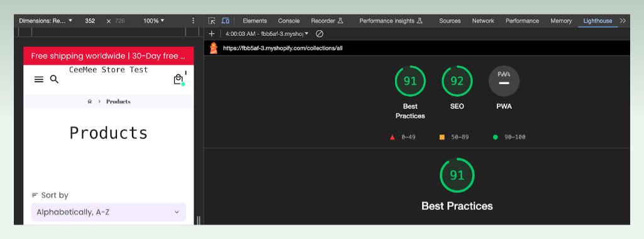Click the viewport height field 726
The width and height of the screenshot is (644, 239).
pyautogui.click(x=119, y=21)
